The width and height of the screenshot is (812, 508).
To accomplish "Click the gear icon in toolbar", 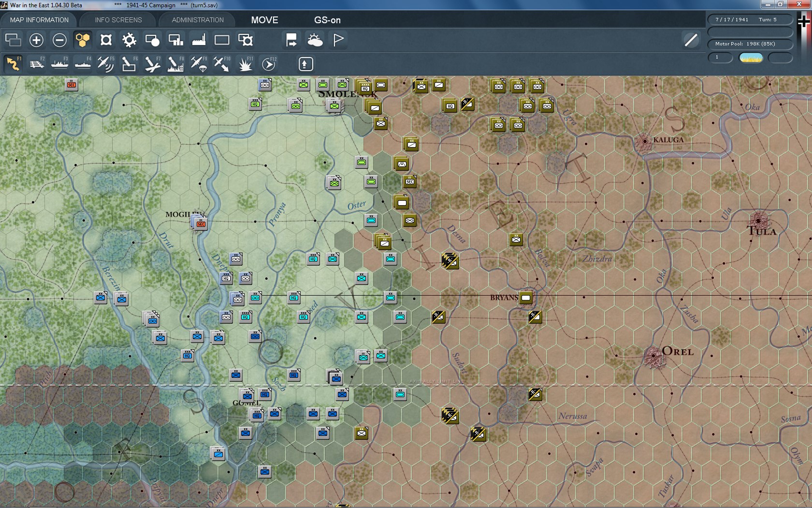I will [x=129, y=40].
